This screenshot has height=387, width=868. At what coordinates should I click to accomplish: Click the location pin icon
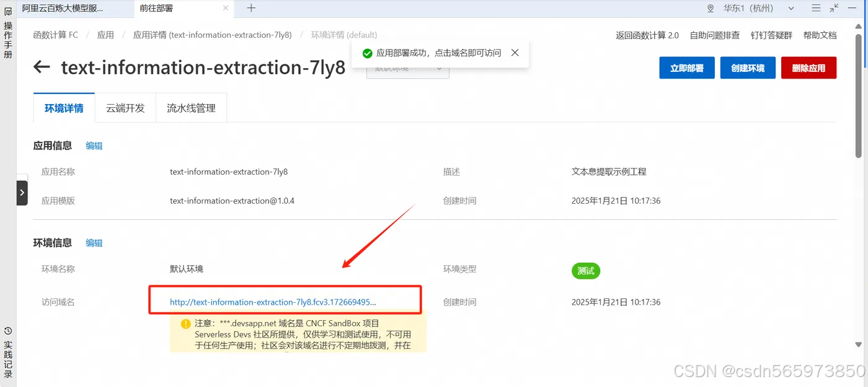tap(711, 8)
